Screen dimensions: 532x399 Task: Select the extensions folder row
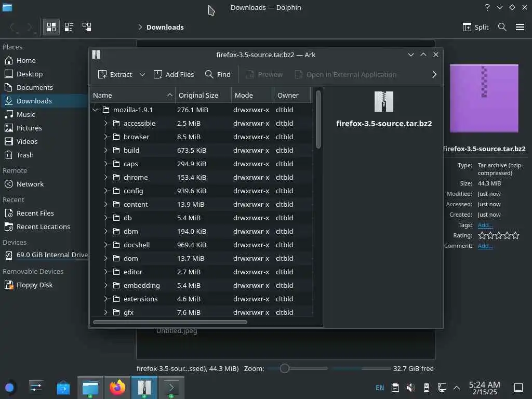(x=202, y=299)
